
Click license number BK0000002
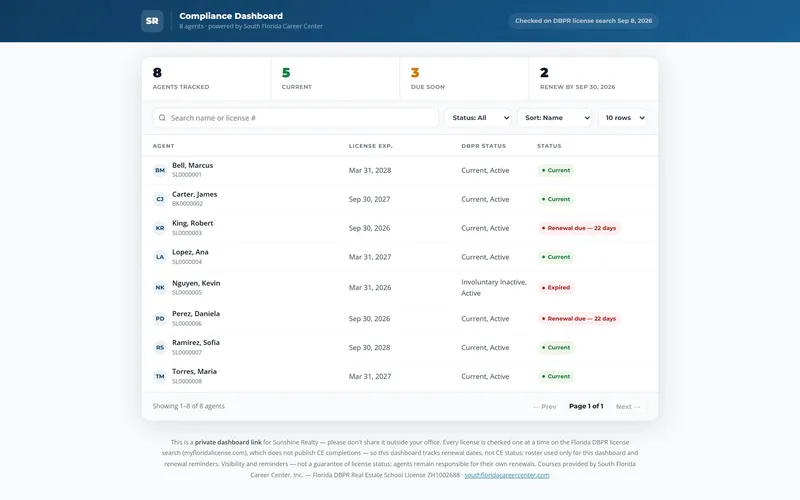(x=187, y=204)
